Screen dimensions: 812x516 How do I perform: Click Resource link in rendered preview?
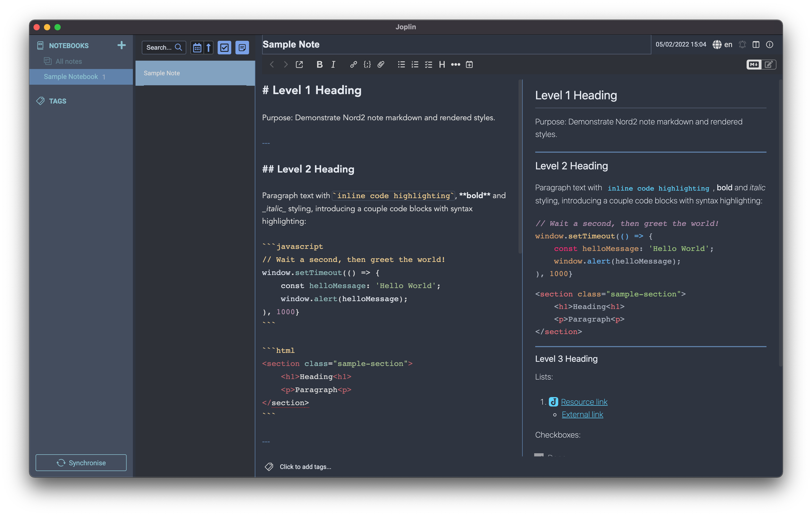tap(584, 401)
